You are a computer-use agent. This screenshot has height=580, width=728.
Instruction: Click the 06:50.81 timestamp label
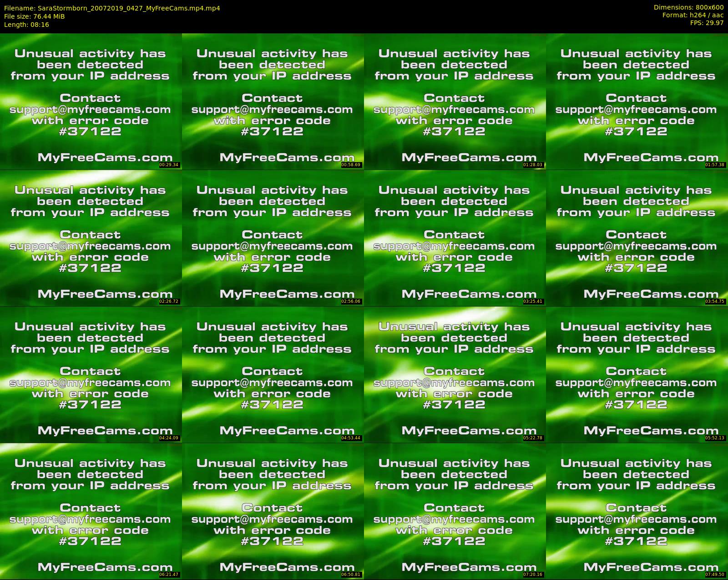(351, 575)
